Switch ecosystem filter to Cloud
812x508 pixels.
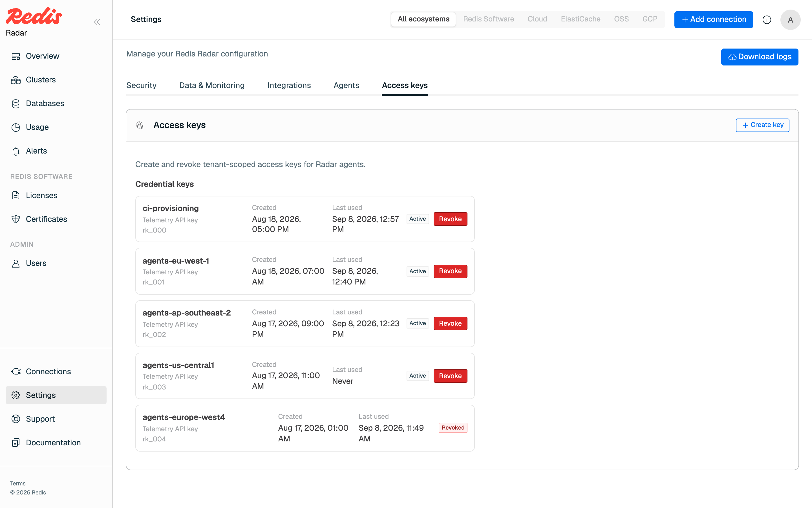click(537, 19)
